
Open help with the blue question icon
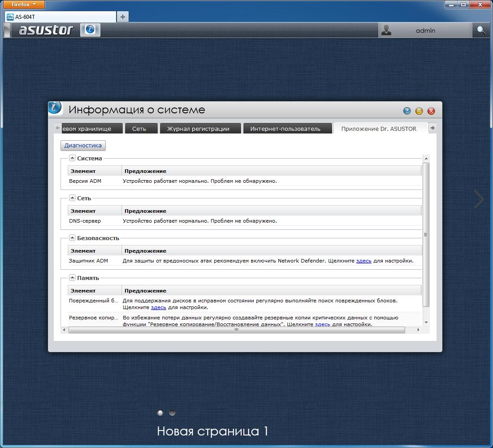pyautogui.click(x=407, y=111)
